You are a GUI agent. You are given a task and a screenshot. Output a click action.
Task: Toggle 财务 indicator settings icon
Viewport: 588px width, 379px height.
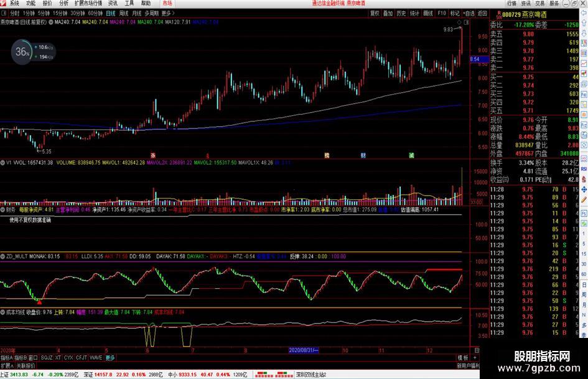coord(2,210)
